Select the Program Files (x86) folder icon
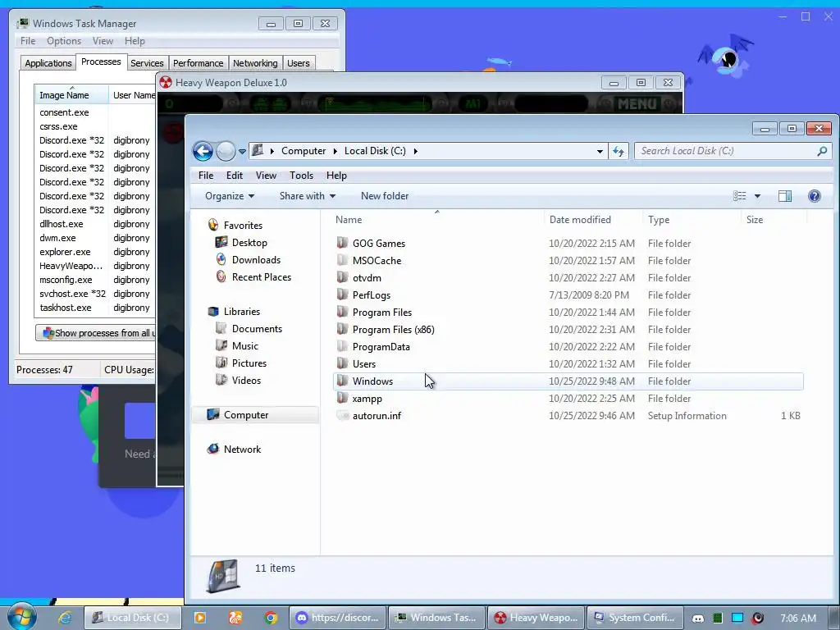Image resolution: width=840 pixels, height=630 pixels. tap(342, 329)
